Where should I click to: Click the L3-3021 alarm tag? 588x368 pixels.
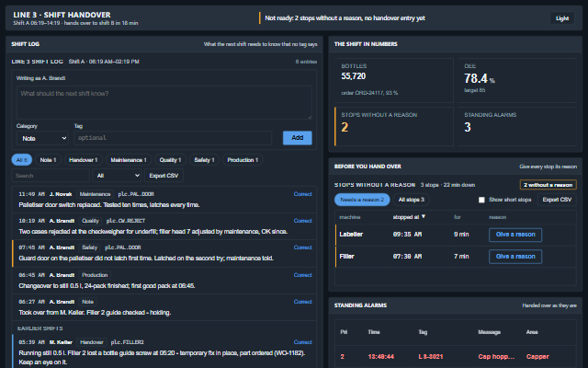click(431, 357)
